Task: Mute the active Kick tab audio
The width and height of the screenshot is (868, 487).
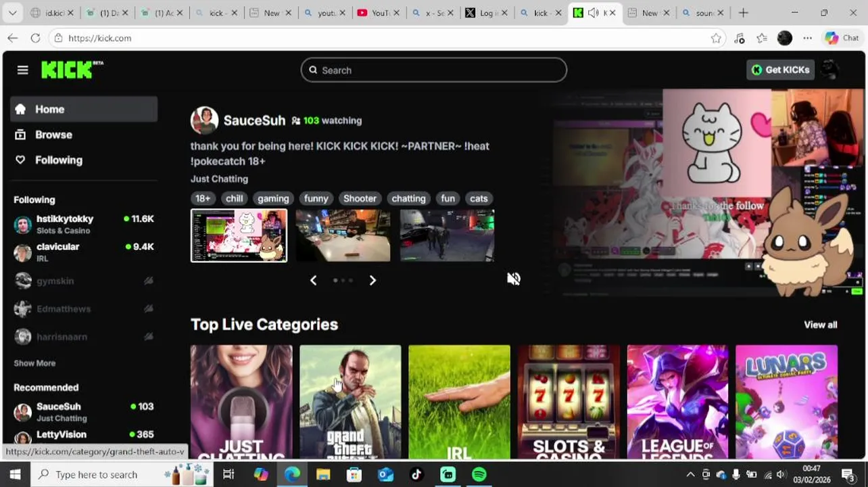Action: click(x=594, y=13)
